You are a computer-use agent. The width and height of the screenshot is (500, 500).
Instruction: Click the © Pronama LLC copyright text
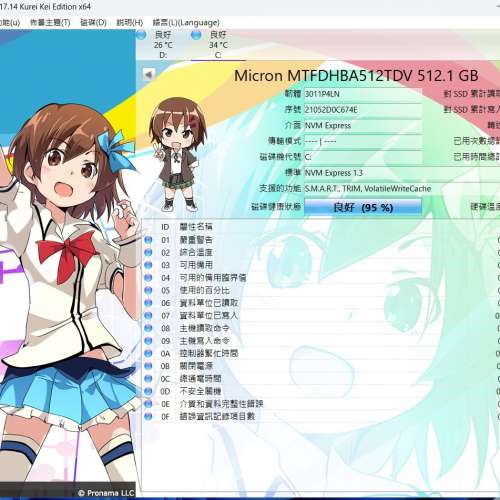(x=106, y=493)
